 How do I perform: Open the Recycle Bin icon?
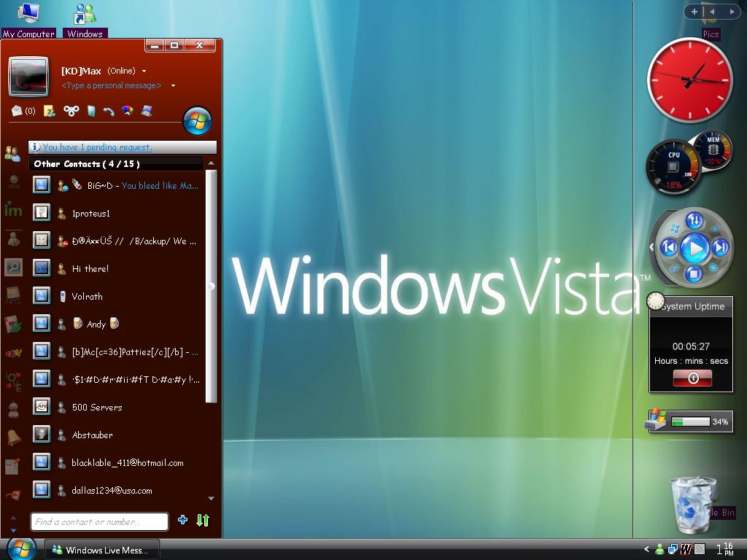click(x=693, y=505)
